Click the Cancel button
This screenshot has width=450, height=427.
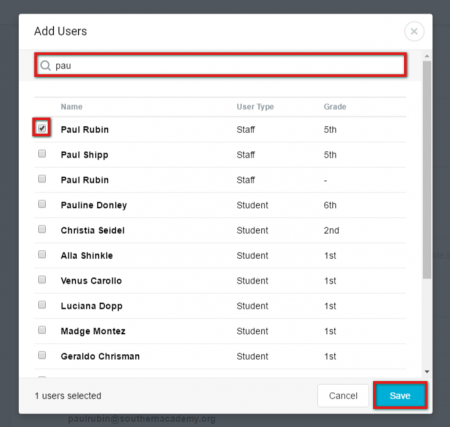[x=343, y=396]
